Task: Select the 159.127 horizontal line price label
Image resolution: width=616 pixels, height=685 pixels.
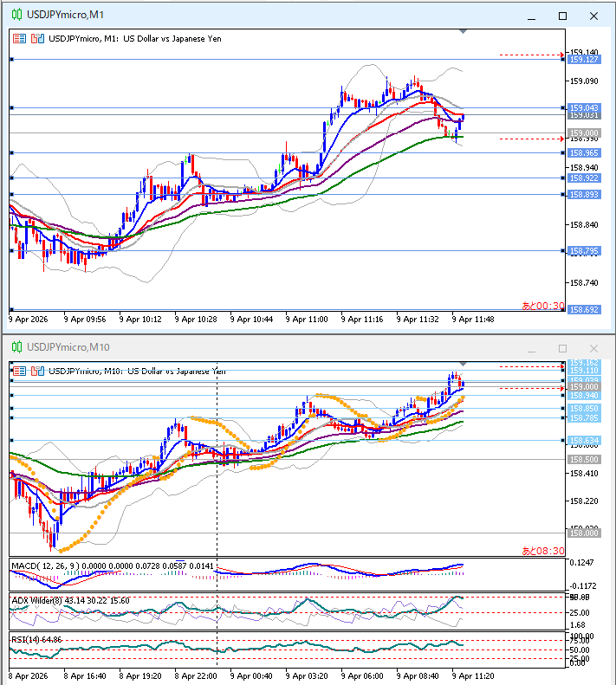Action: (x=585, y=60)
